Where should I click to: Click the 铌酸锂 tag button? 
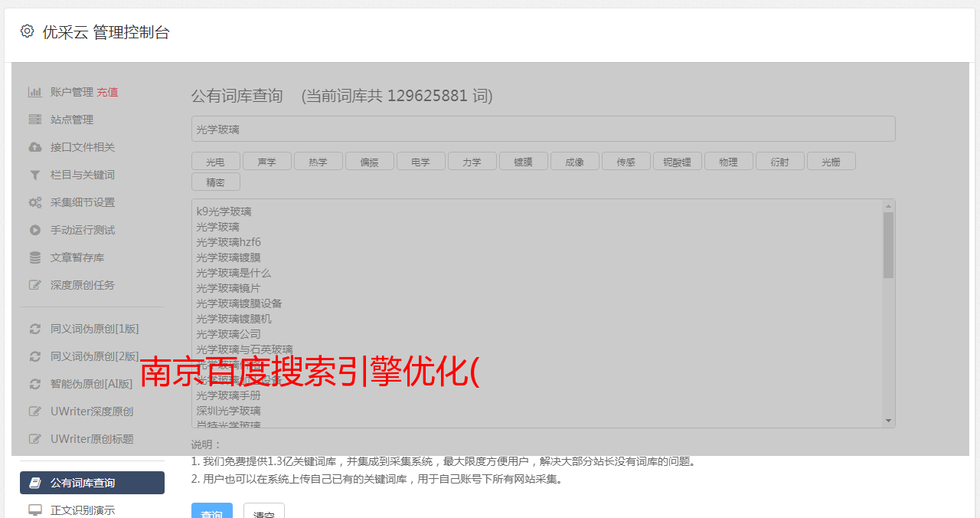click(677, 161)
